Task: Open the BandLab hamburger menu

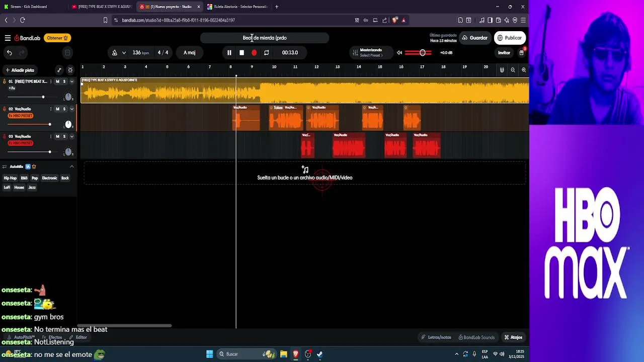Action: click(8, 38)
